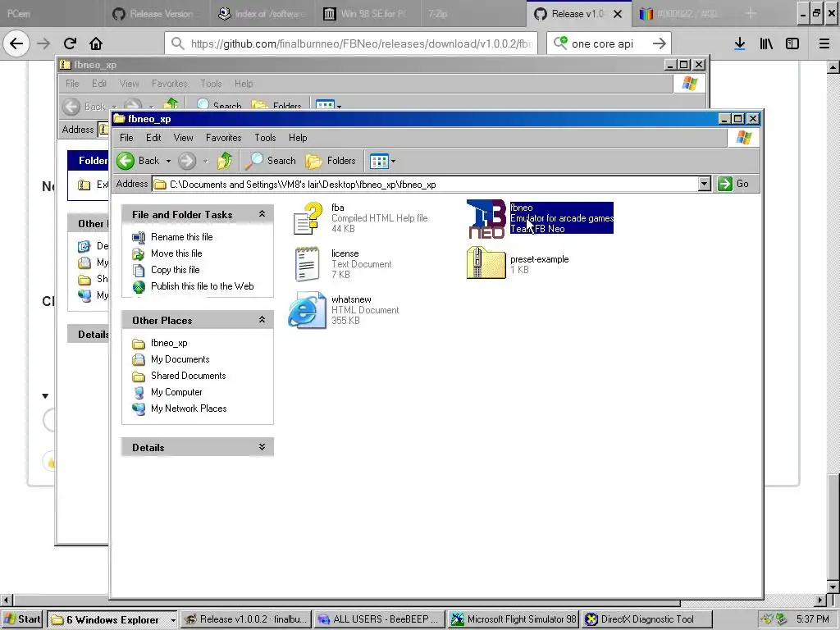The image size is (840, 630).
Task: Switch to ALL USERS BeeBEEP taskbar button
Action: pos(380,619)
